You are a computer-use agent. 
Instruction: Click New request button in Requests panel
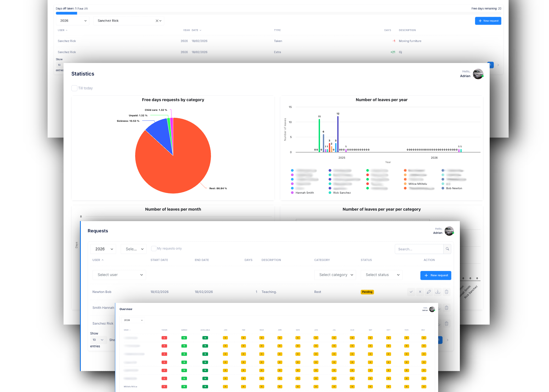pyautogui.click(x=436, y=275)
